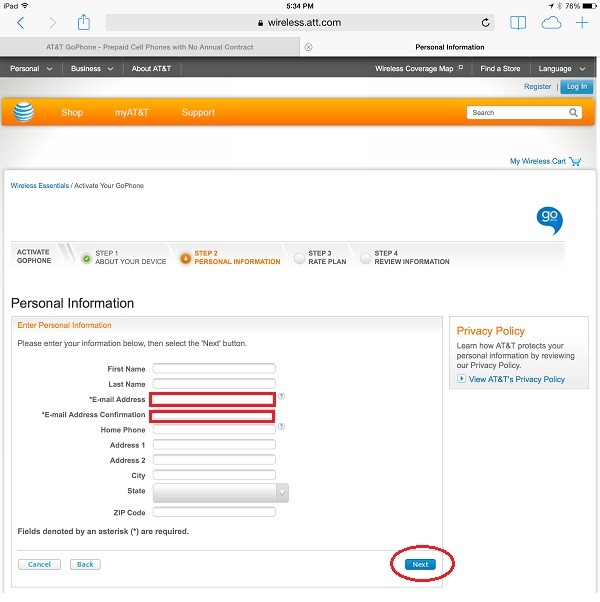Reload the page with the refresh icon
Image resolution: width=600 pixels, height=602 pixels.
(485, 23)
